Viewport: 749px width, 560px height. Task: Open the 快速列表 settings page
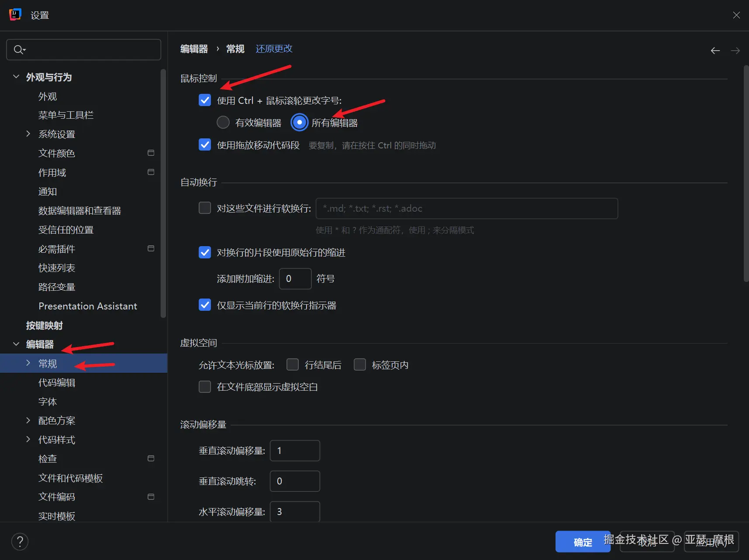(x=57, y=268)
